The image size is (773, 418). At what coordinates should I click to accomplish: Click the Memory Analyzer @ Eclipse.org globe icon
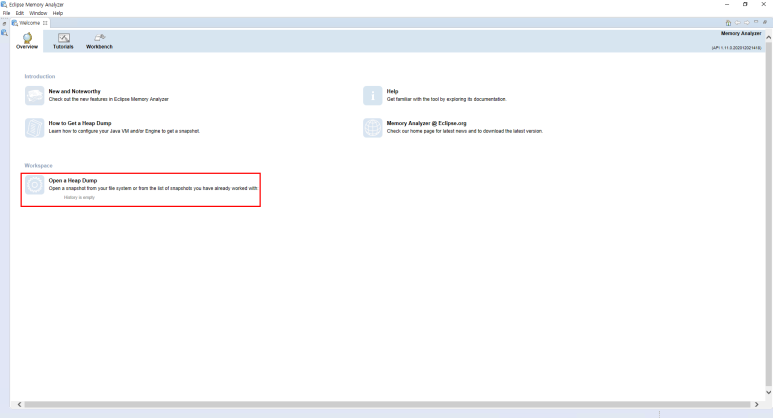tap(373, 128)
